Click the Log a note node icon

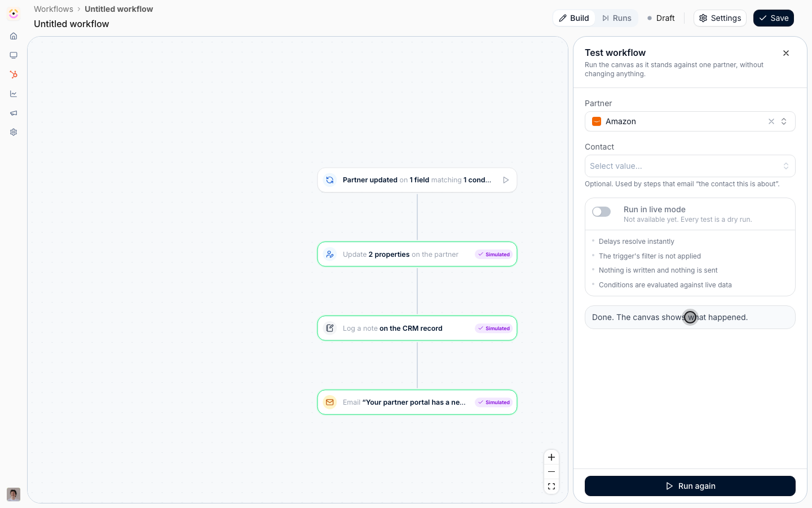click(330, 329)
